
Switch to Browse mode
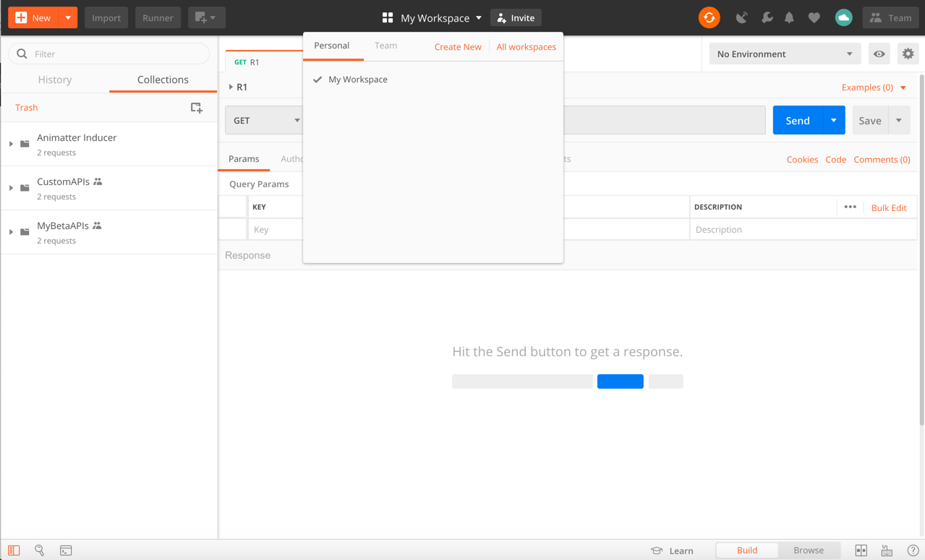(x=809, y=551)
